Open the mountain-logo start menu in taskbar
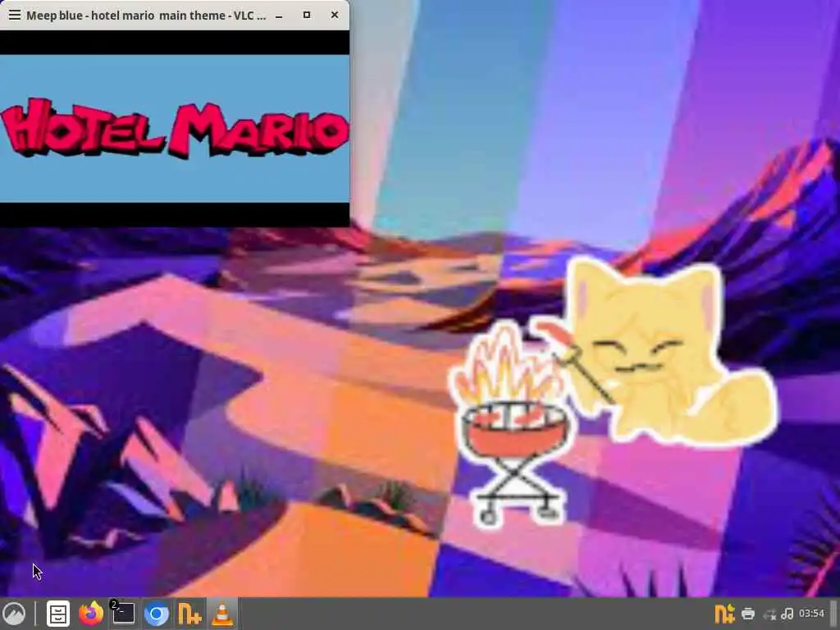Viewport: 840px width, 630px height. 14,614
